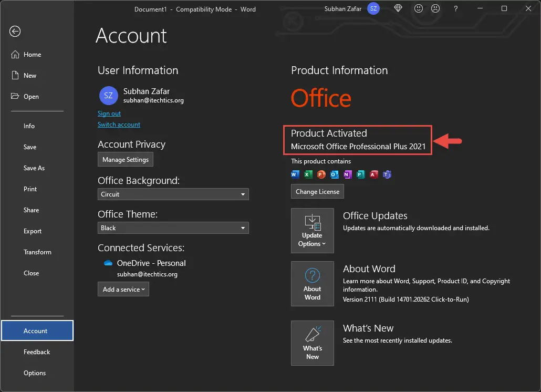Click the frowning face feedback icon
The height and width of the screenshot is (392, 541).
click(435, 8)
